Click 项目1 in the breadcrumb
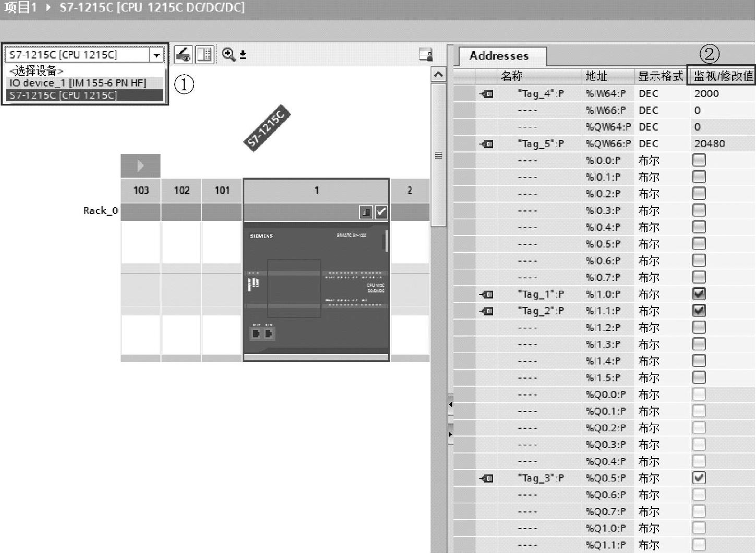 coord(20,8)
